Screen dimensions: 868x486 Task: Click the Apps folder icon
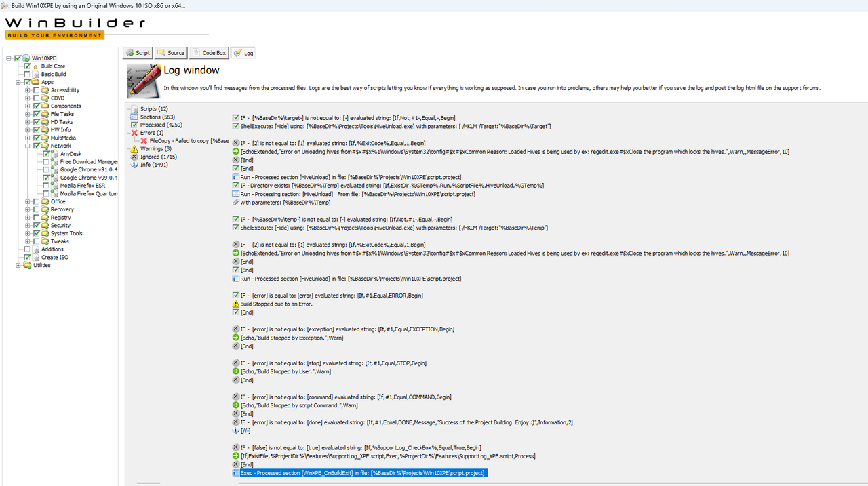tap(35, 82)
